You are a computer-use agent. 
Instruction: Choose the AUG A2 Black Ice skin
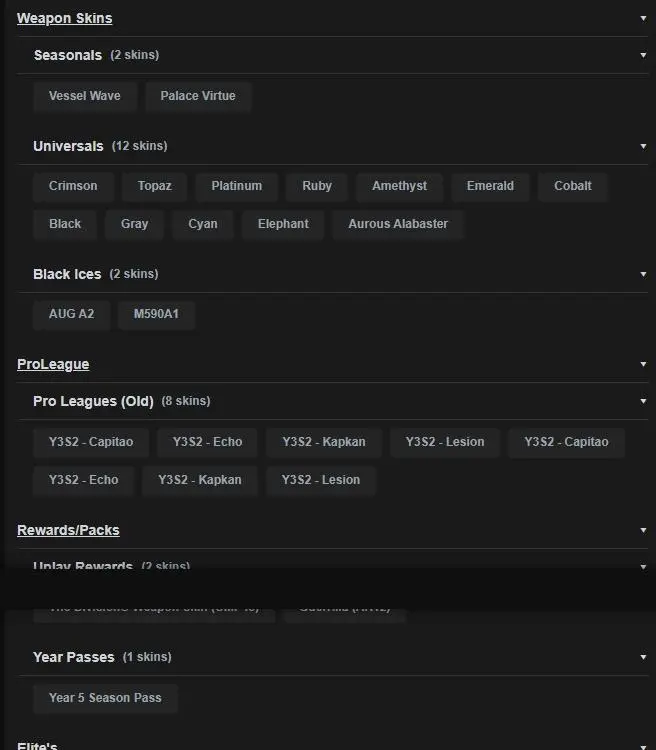pos(71,314)
